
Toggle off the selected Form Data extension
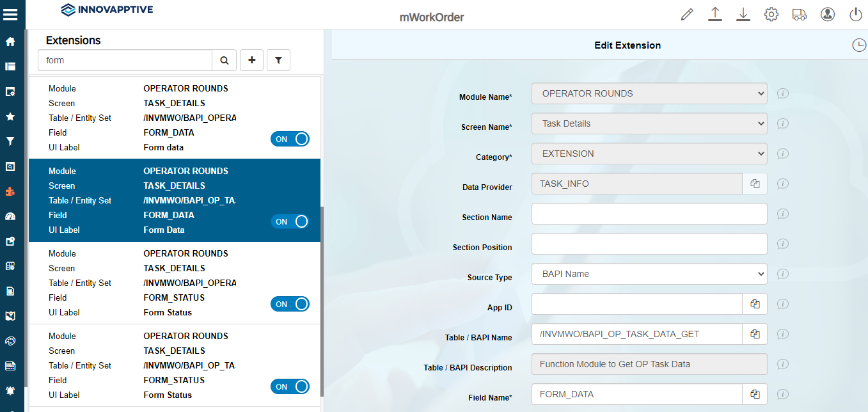tap(290, 221)
